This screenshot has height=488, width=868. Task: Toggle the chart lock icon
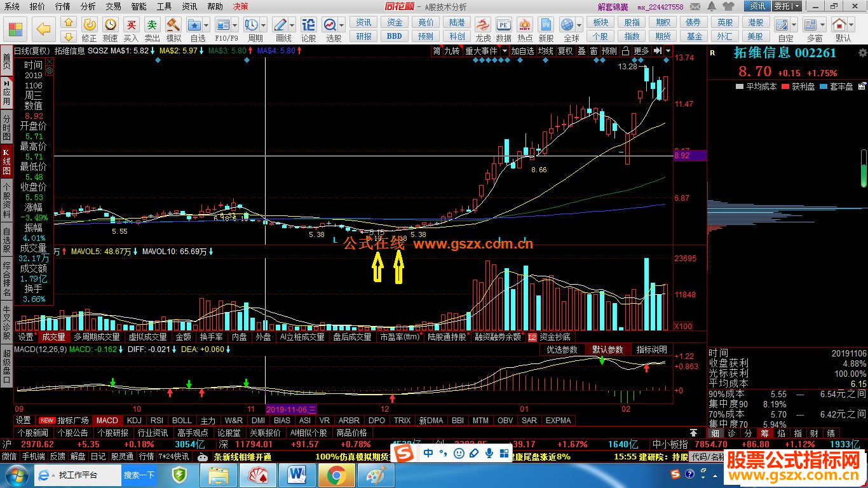(625, 51)
